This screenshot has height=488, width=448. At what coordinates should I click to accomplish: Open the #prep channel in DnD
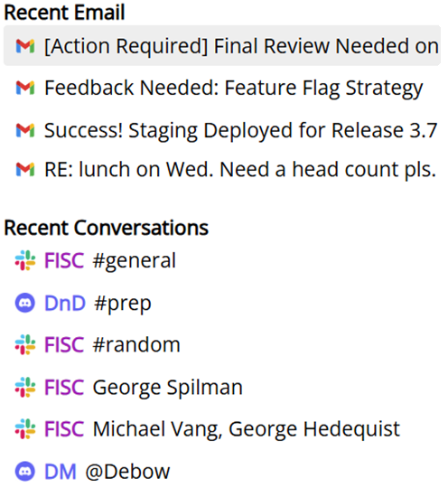[x=123, y=303]
